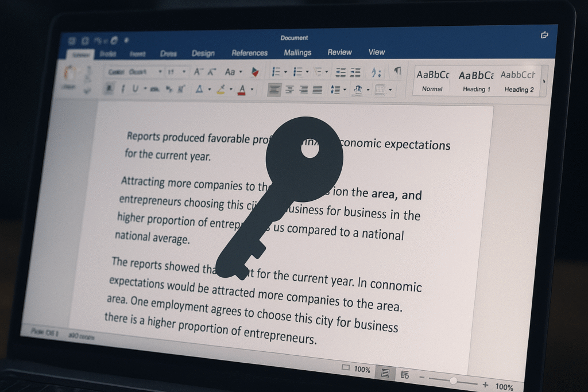Toggle Italic formatting
The width and height of the screenshot is (588, 392).
coord(123,89)
